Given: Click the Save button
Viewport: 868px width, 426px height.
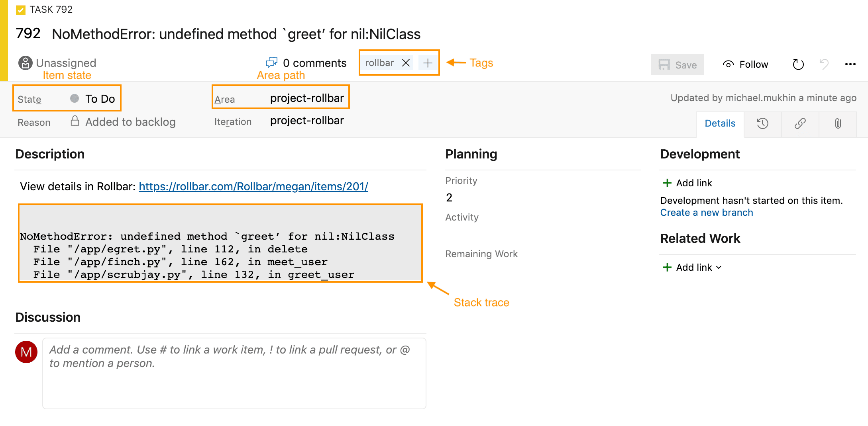Looking at the screenshot, I should point(677,64).
